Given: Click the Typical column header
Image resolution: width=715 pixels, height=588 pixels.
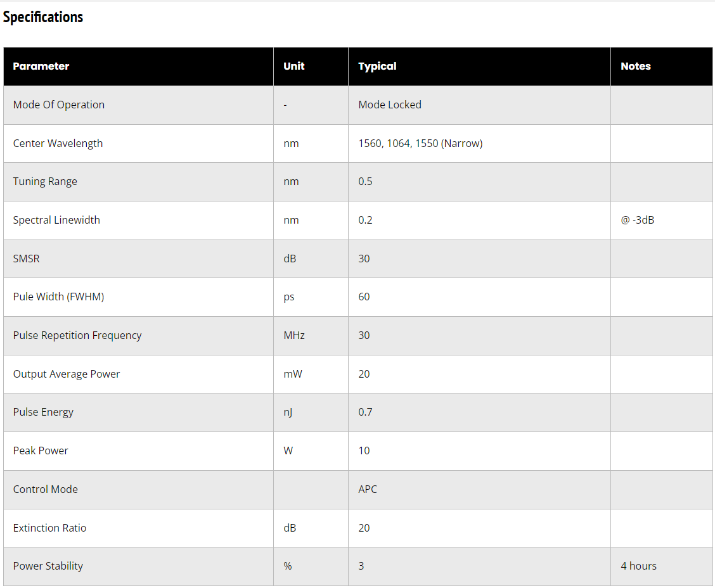Looking at the screenshot, I should coord(377,66).
